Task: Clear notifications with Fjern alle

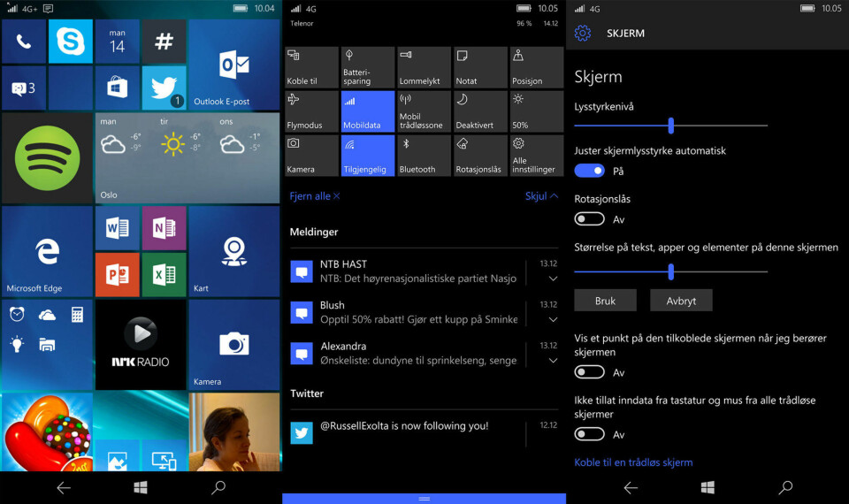Action: pos(315,196)
